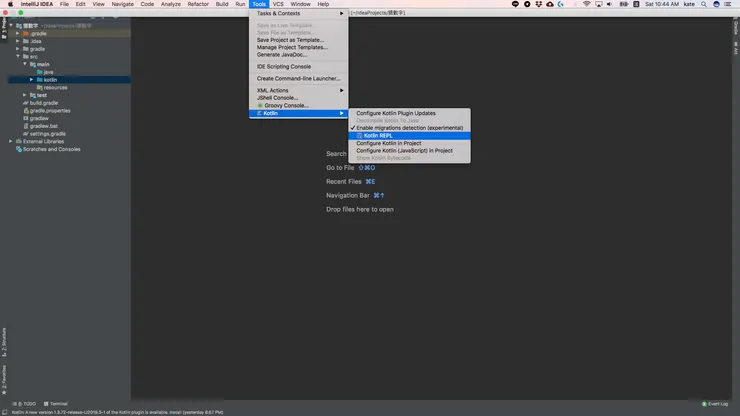The width and height of the screenshot is (740, 416).
Task: Open the Navigate menu
Action: point(122,4)
